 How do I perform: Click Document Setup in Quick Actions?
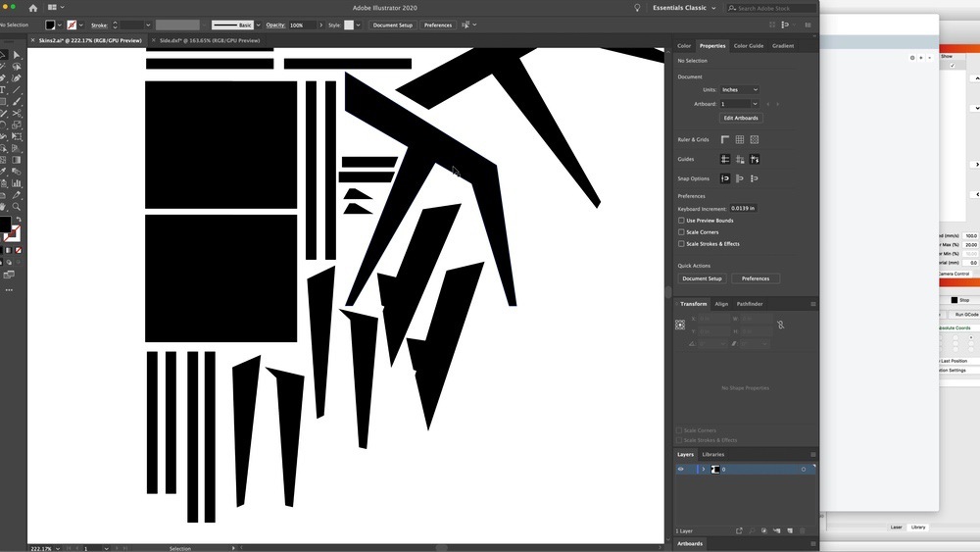(702, 278)
